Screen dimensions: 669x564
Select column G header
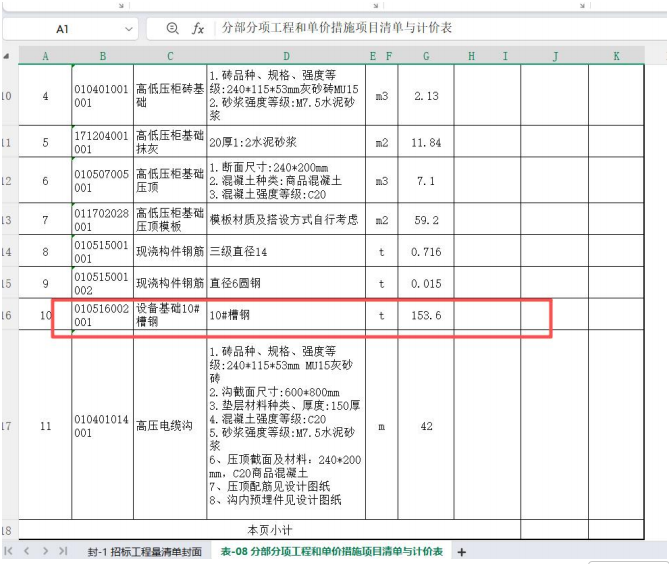(x=426, y=56)
